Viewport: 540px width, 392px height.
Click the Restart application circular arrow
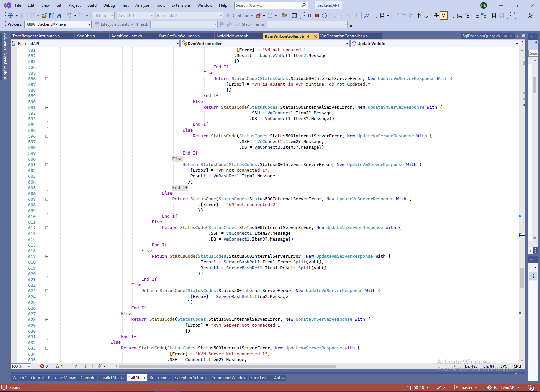click(x=270, y=16)
